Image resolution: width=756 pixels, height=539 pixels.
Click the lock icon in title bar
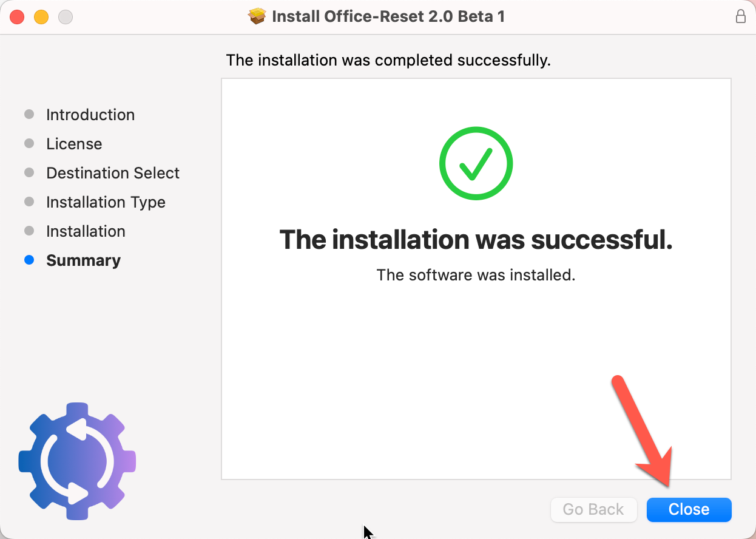click(740, 16)
